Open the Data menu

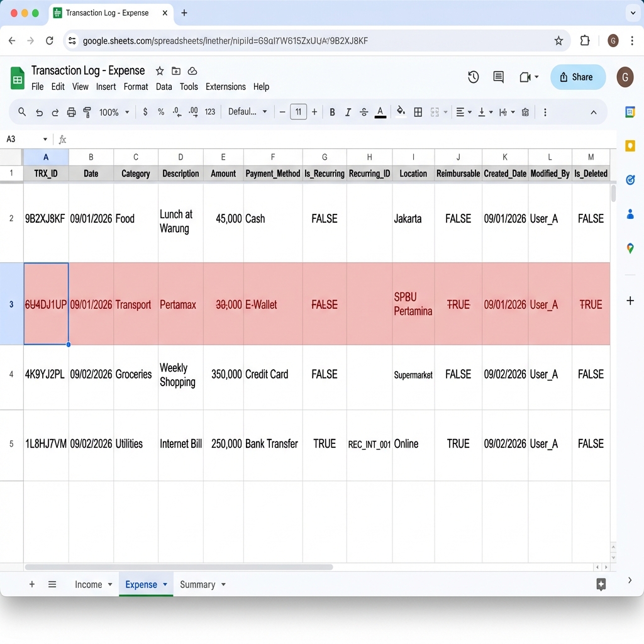pos(164,87)
